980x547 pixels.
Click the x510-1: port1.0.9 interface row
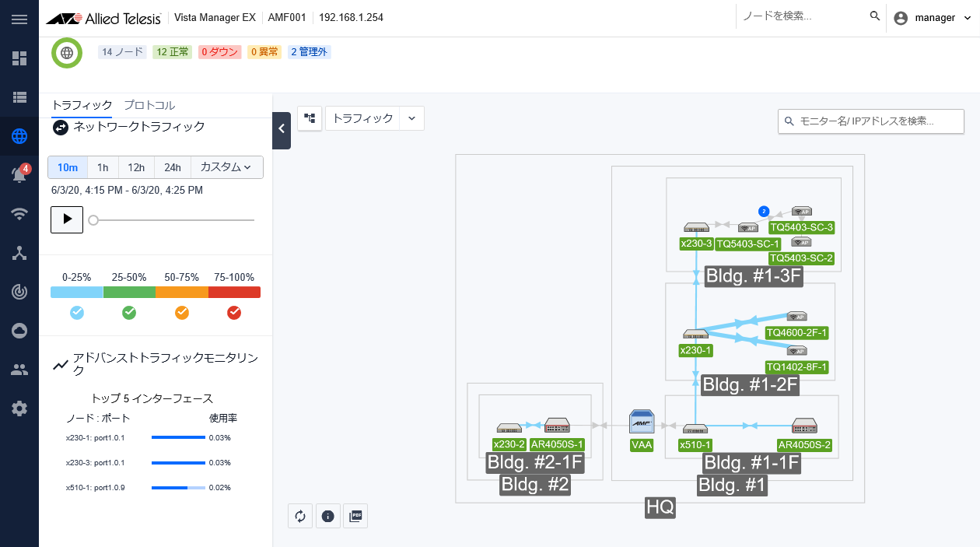point(150,488)
